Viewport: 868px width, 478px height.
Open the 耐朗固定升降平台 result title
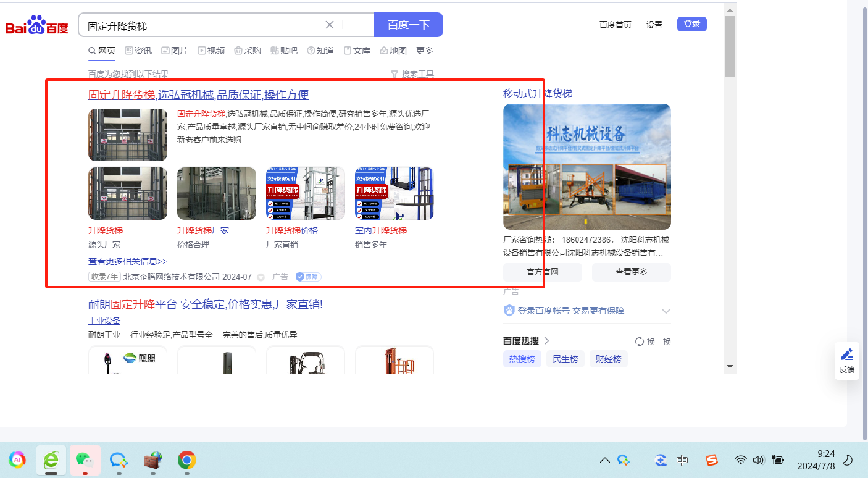coord(206,304)
